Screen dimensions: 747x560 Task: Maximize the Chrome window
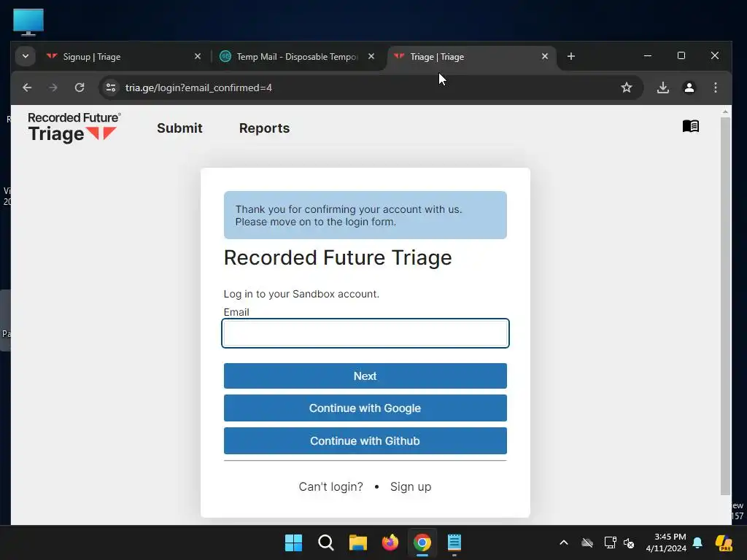[681, 55]
